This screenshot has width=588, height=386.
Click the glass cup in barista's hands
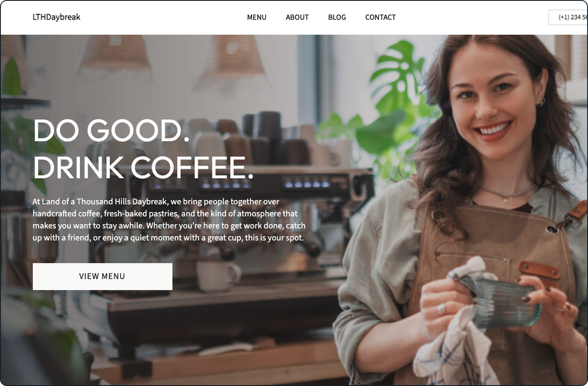(499, 301)
